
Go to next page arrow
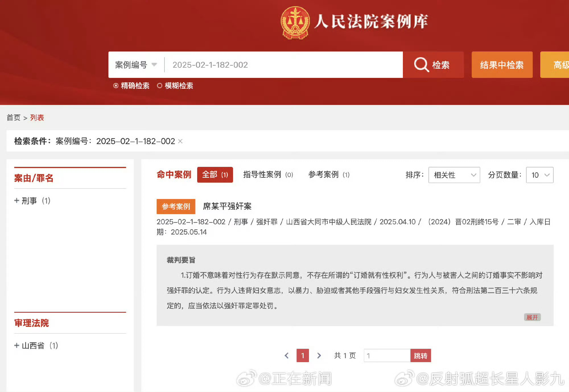click(319, 355)
